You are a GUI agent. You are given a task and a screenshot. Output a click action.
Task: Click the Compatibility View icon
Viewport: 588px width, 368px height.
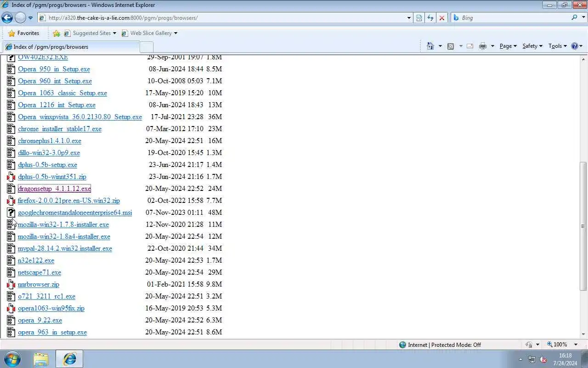419,18
